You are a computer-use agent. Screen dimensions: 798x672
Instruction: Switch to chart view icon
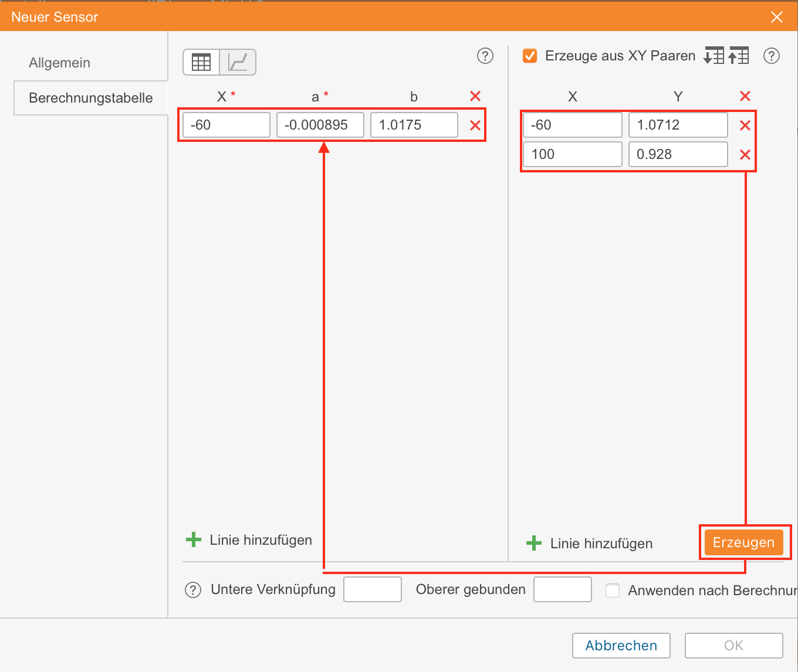[238, 62]
